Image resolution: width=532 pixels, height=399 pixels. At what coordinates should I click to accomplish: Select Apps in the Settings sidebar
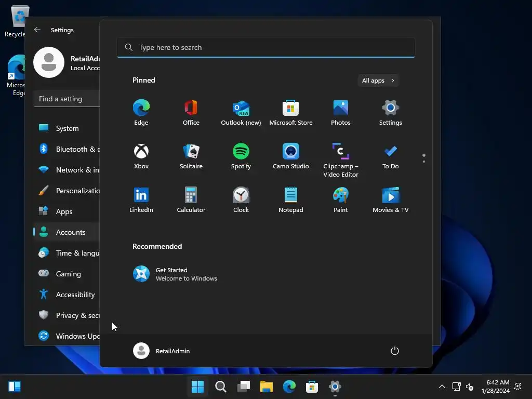pyautogui.click(x=67, y=211)
